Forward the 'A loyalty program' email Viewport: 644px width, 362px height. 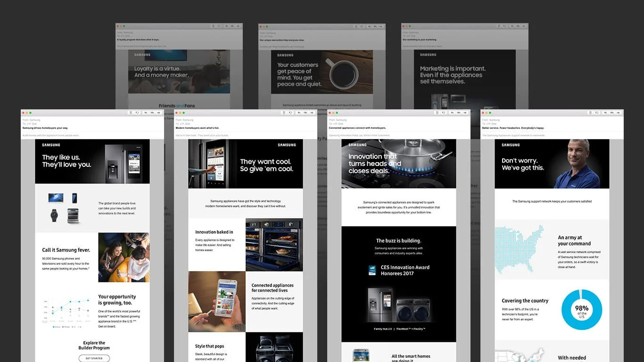(x=238, y=26)
